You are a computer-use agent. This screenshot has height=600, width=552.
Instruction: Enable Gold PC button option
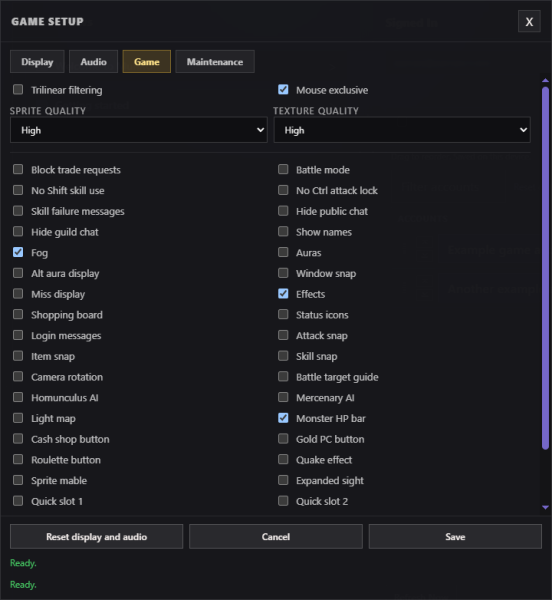pos(283,438)
